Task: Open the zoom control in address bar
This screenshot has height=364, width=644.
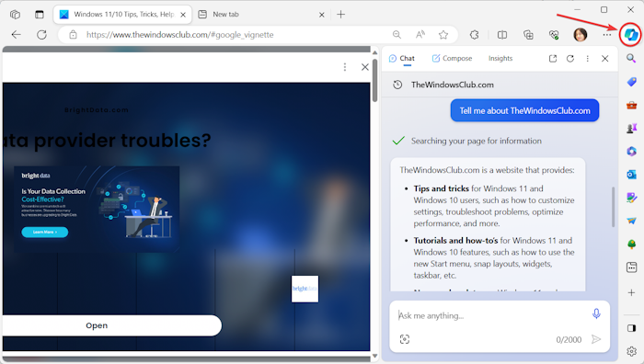Action: tap(397, 35)
